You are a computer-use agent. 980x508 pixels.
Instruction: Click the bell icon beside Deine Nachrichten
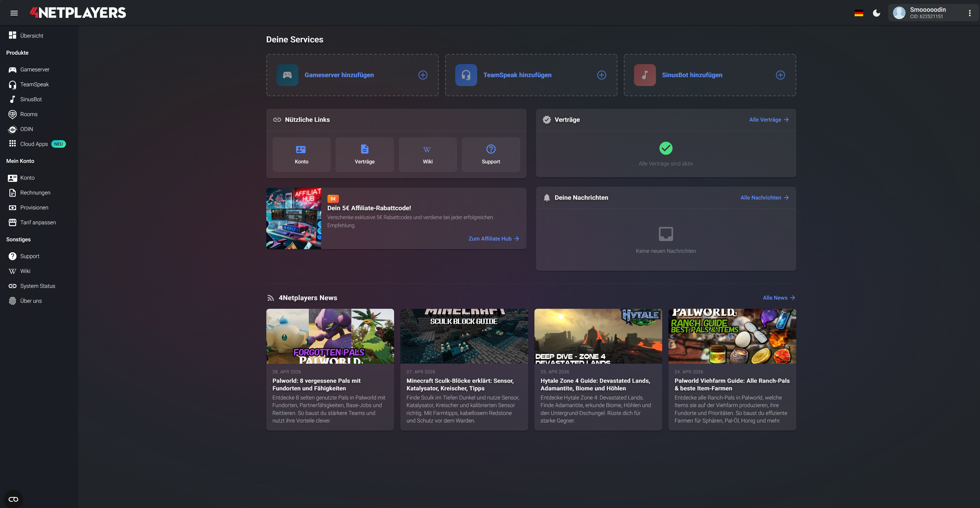547,197
